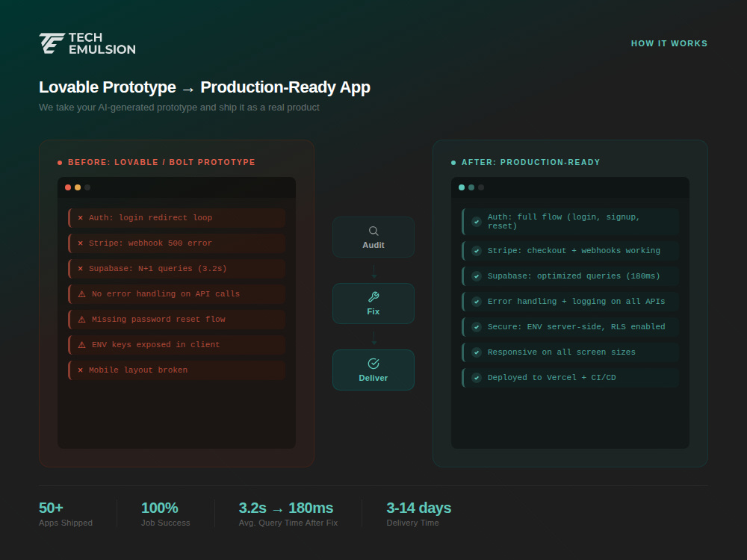Click the red bullet before BEFORE heading

[60, 163]
